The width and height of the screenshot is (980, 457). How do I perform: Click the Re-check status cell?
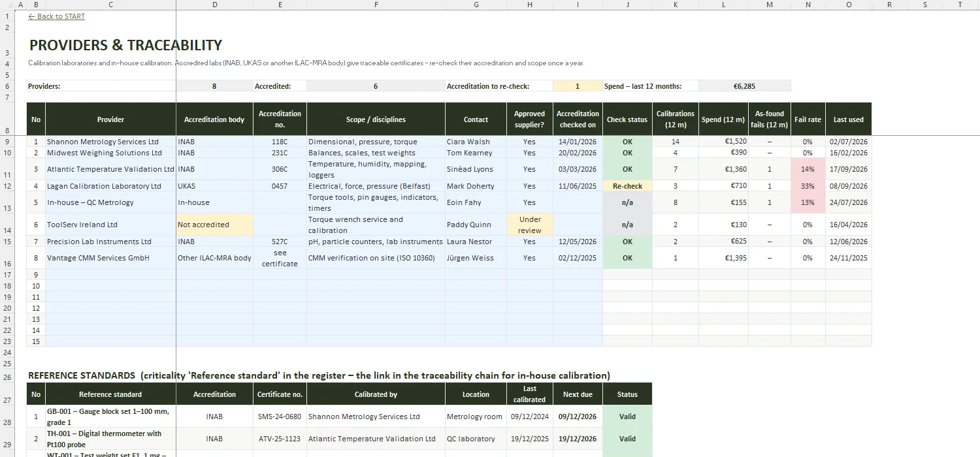[627, 186]
